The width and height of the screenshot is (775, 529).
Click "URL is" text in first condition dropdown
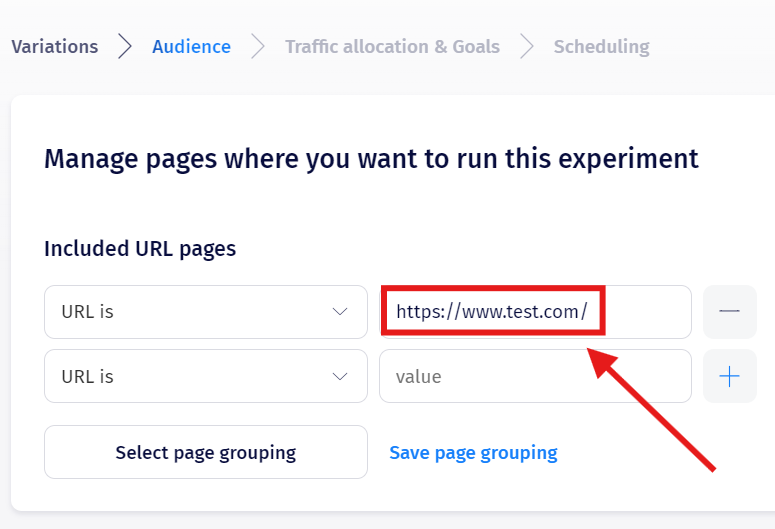(x=88, y=312)
